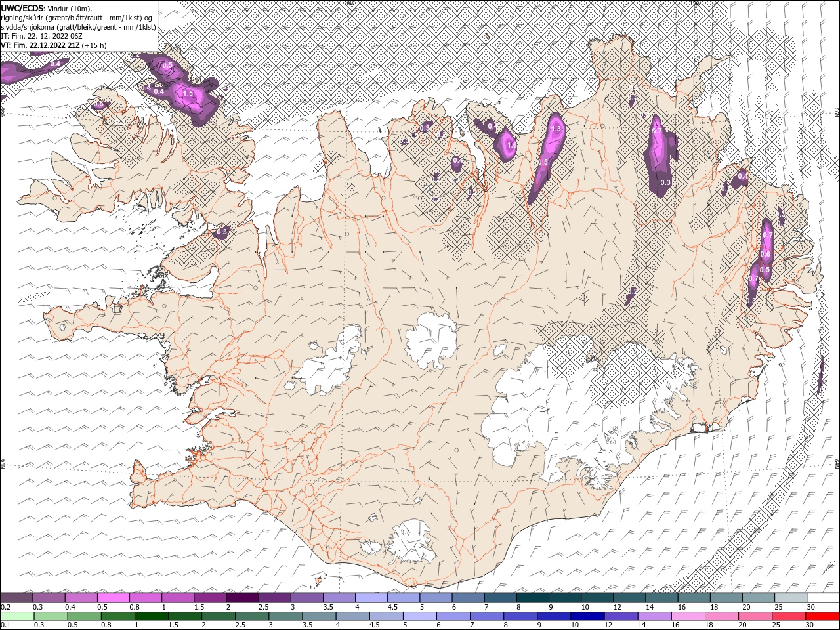840x630 pixels.
Task: Choose the rain-scale swatch between 2.5 and 3
Action: [251, 616]
